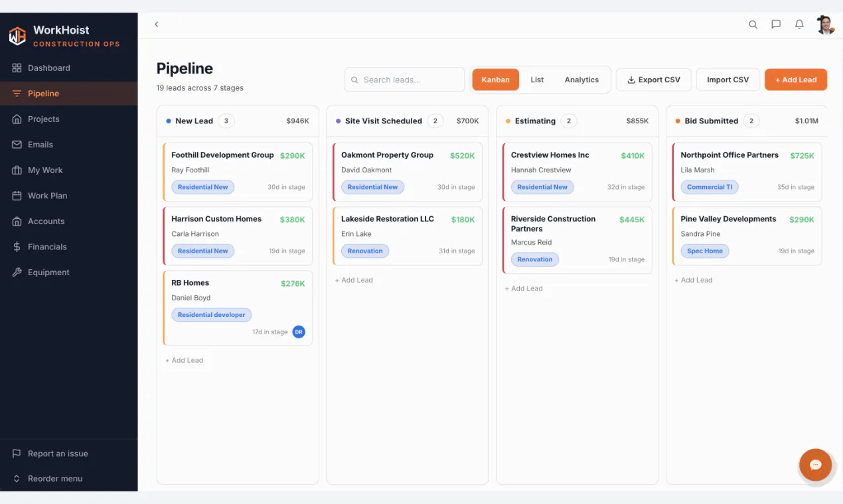Collapse sidebar with the back chevron
The image size is (843, 504).
click(x=157, y=25)
